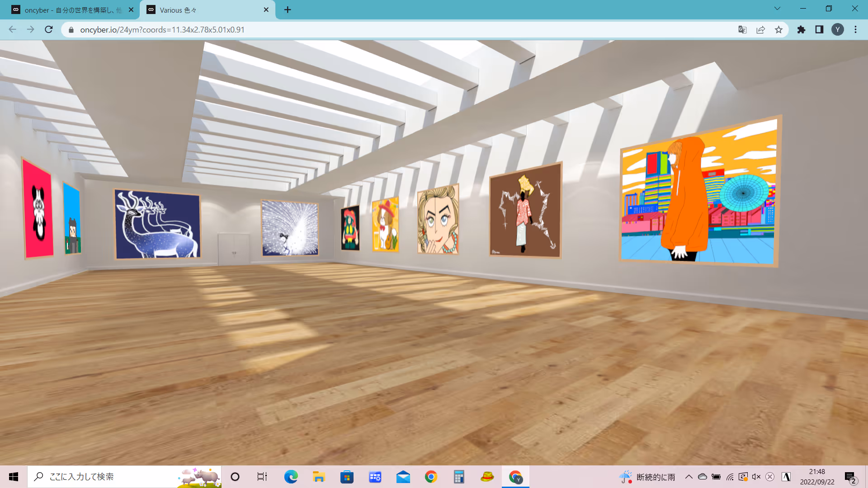868x488 pixels.
Task: Open the Extensions puzzle icon
Action: 801,30
